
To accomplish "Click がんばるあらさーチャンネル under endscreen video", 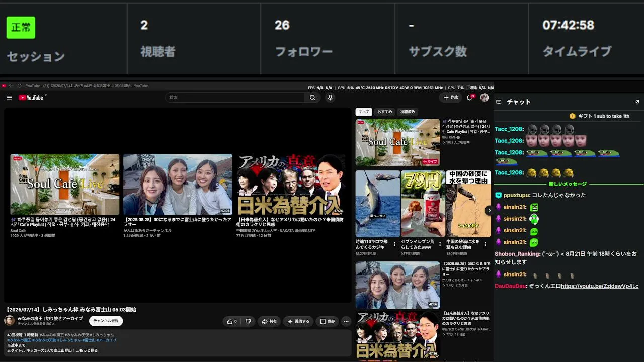I will pos(147,231).
